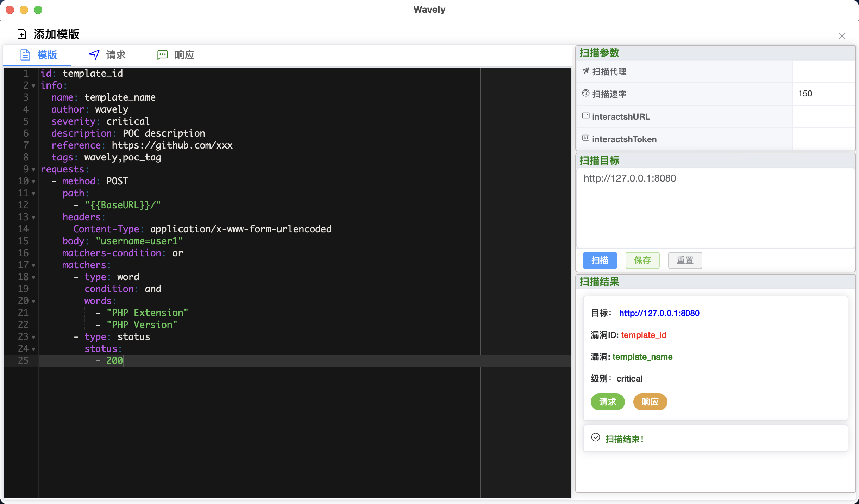The image size is (859, 504).
Task: Click the reference URL https://github.com/xxx
Action: click(172, 145)
